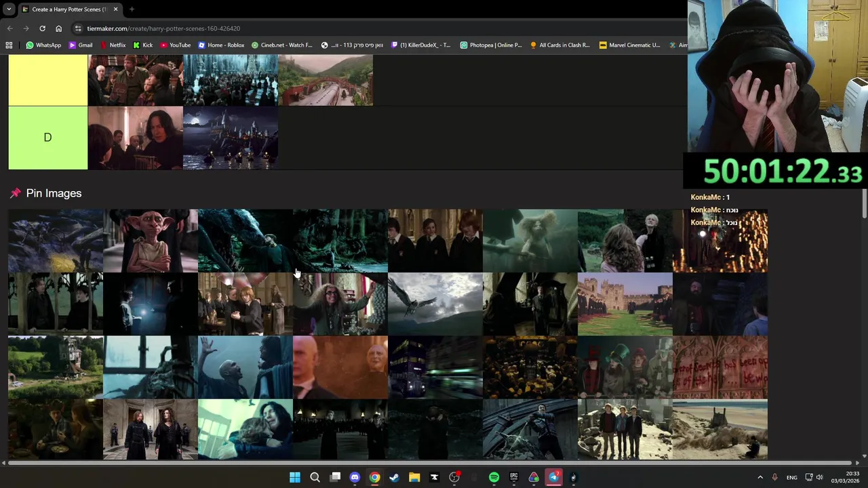The image size is (868, 488).
Task: Switch the ENG input language
Action: click(791, 477)
